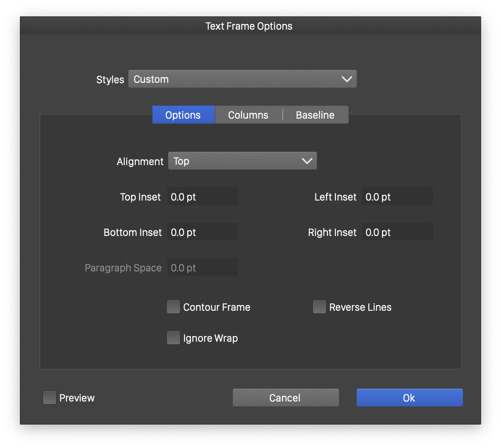Open the Alignment dropdown set to Top
This screenshot has height=448, width=501.
coord(242,161)
